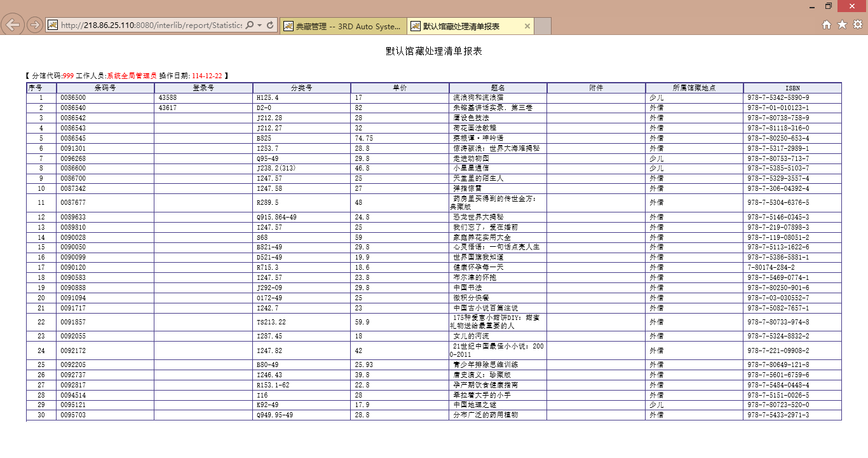Restore the browser window size
Screen dimensions: 868x458
tap(828, 6)
